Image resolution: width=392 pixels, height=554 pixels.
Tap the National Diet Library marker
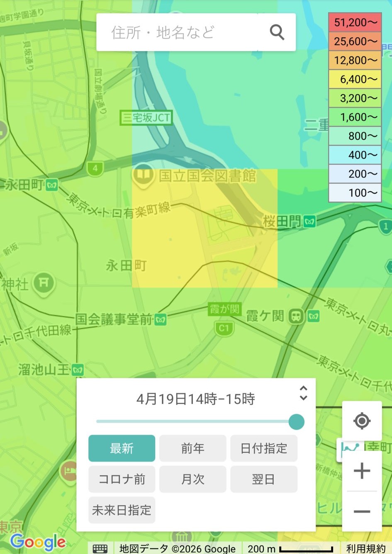(x=143, y=175)
